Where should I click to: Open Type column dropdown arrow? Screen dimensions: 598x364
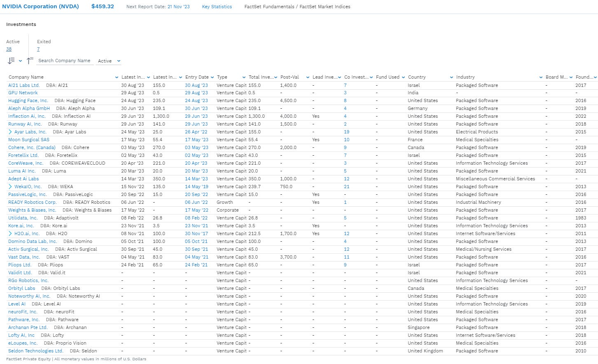click(x=244, y=77)
